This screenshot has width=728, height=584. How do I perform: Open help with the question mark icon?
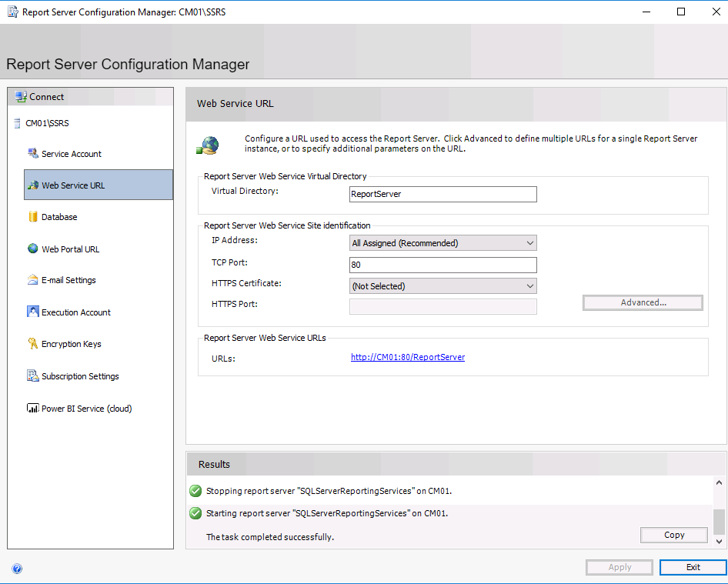17,569
